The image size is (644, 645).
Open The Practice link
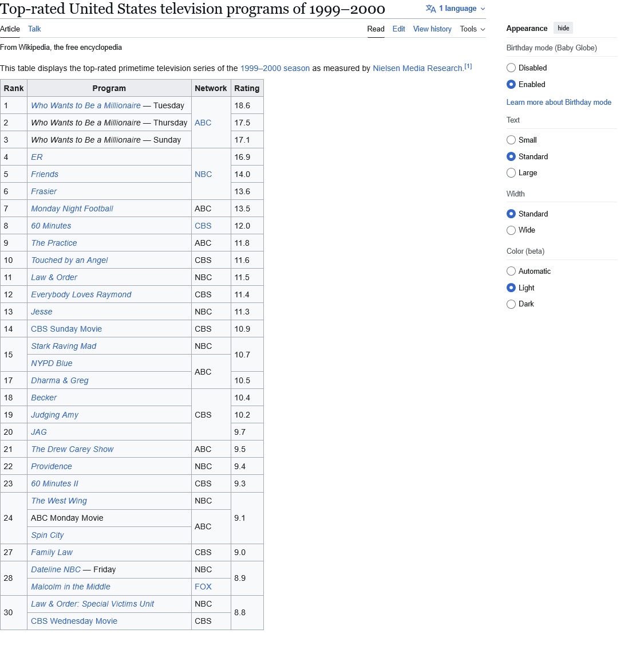[54, 243]
